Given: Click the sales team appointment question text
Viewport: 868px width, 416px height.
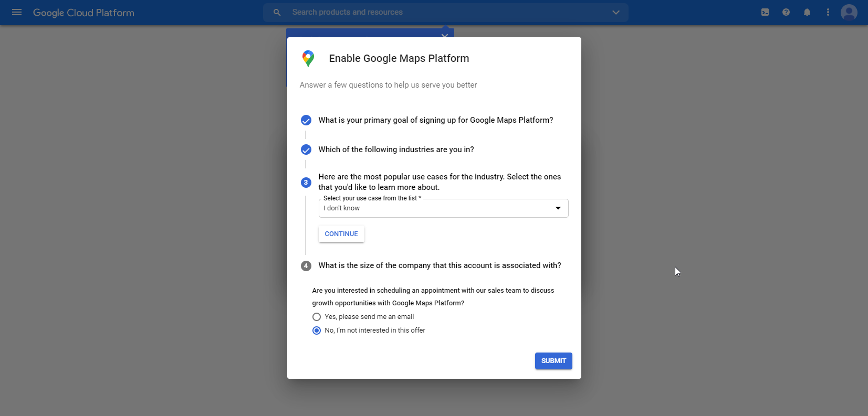Looking at the screenshot, I should click(433, 296).
